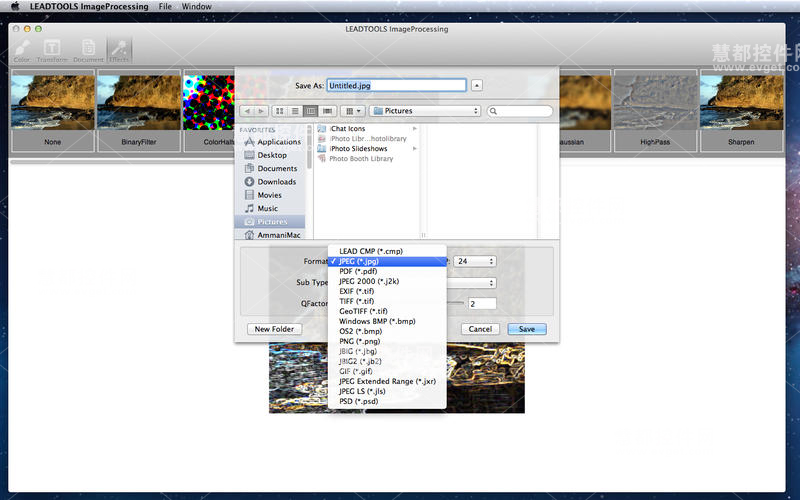Apply the Gaussian effect thumbnail
This screenshot has width=800, height=500.
tap(585, 111)
